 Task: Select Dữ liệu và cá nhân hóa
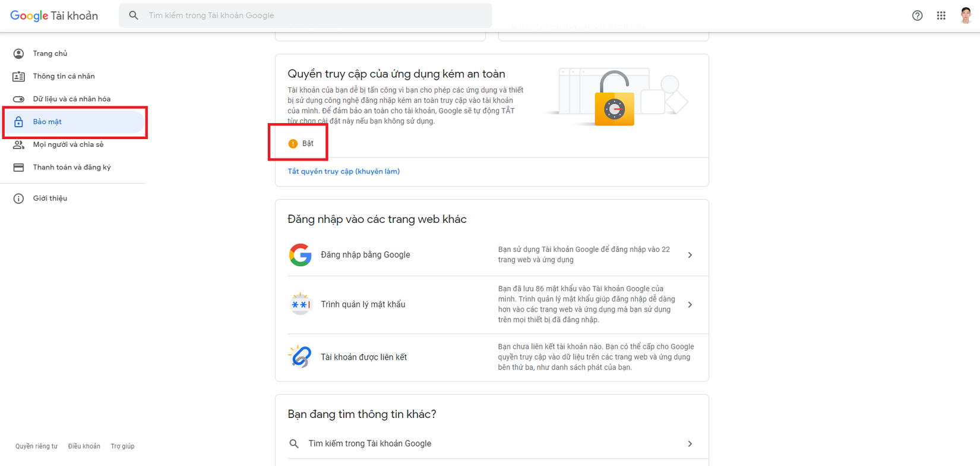71,99
